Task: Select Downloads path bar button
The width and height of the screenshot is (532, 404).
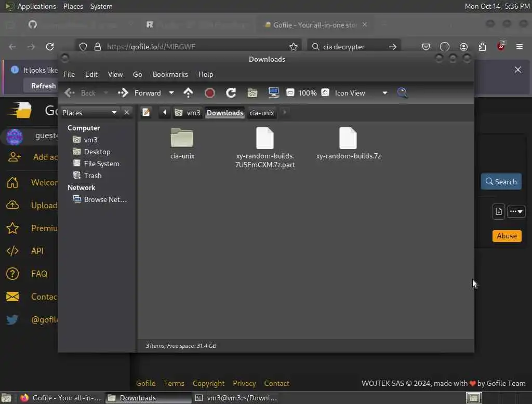Action: click(x=225, y=113)
